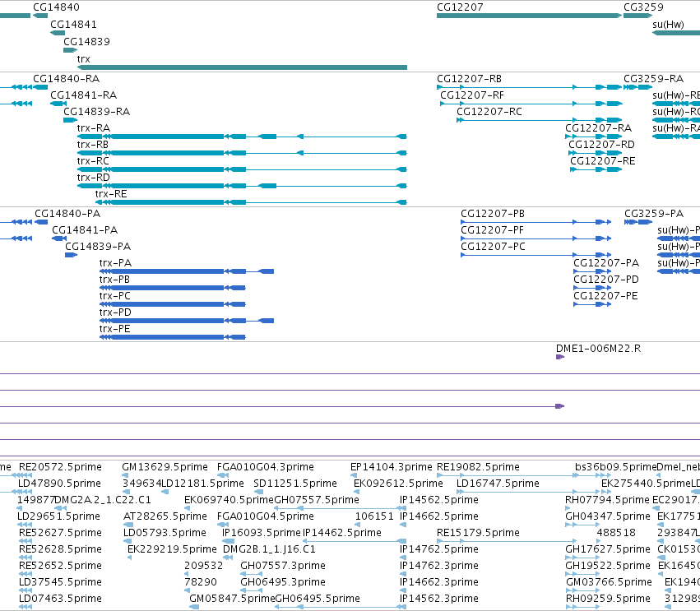700x611 pixels.
Task: Click FGA010G04.3prime EST label
Action: [266, 467]
